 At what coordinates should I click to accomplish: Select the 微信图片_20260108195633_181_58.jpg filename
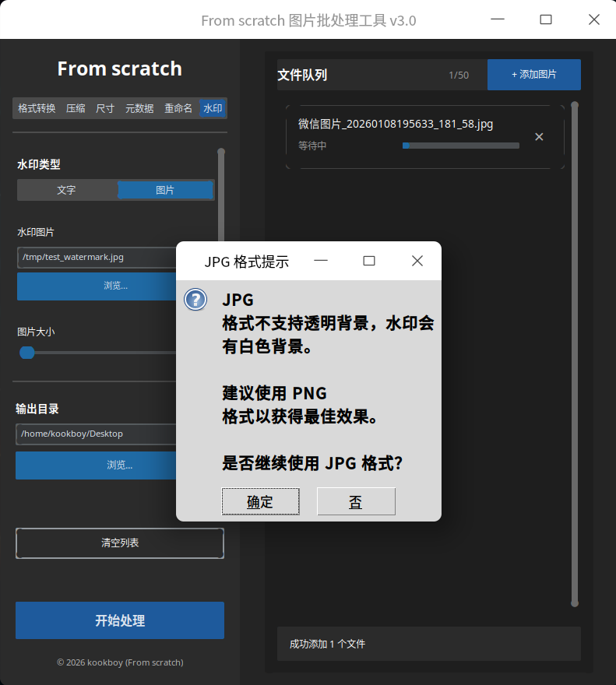click(395, 124)
